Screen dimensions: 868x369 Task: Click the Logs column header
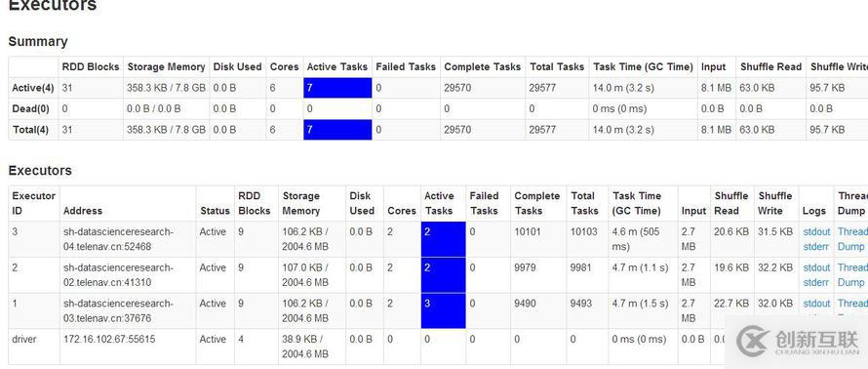tap(813, 211)
